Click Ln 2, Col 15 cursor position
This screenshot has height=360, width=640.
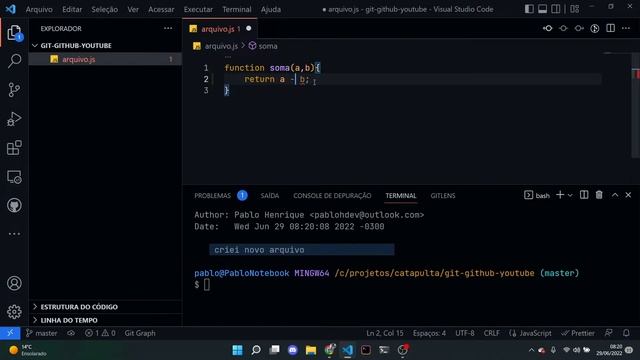point(384,333)
